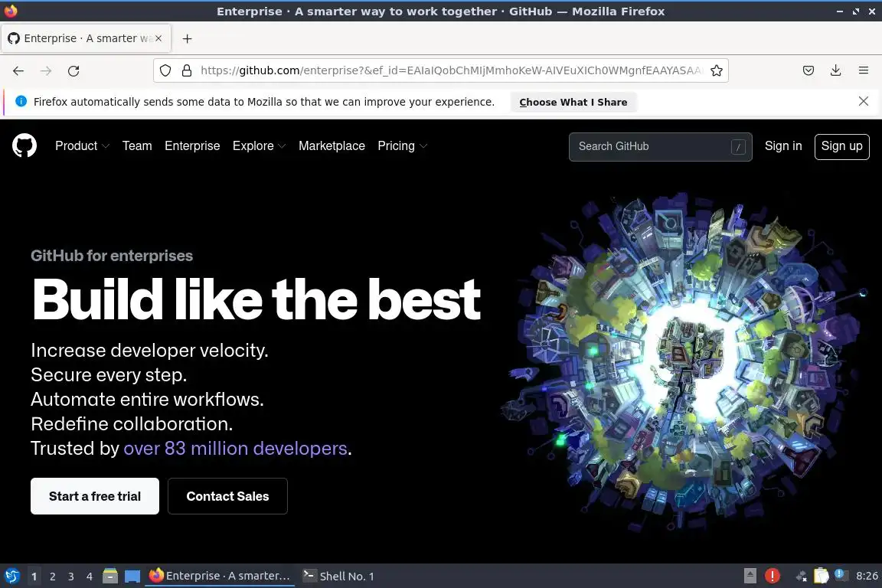
Task: Open the Save to Pocket icon
Action: point(808,70)
